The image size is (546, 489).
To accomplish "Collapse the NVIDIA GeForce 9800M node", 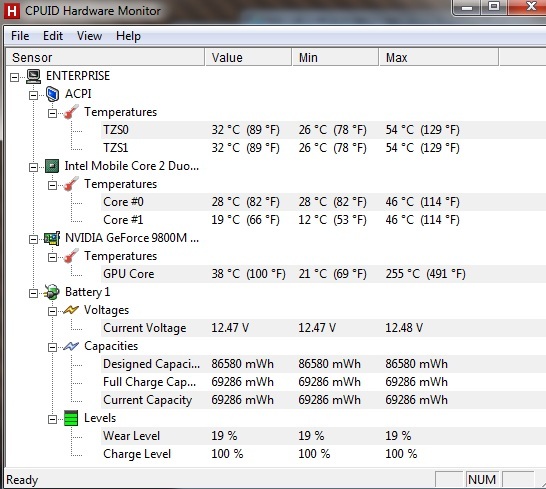I will click(x=33, y=239).
